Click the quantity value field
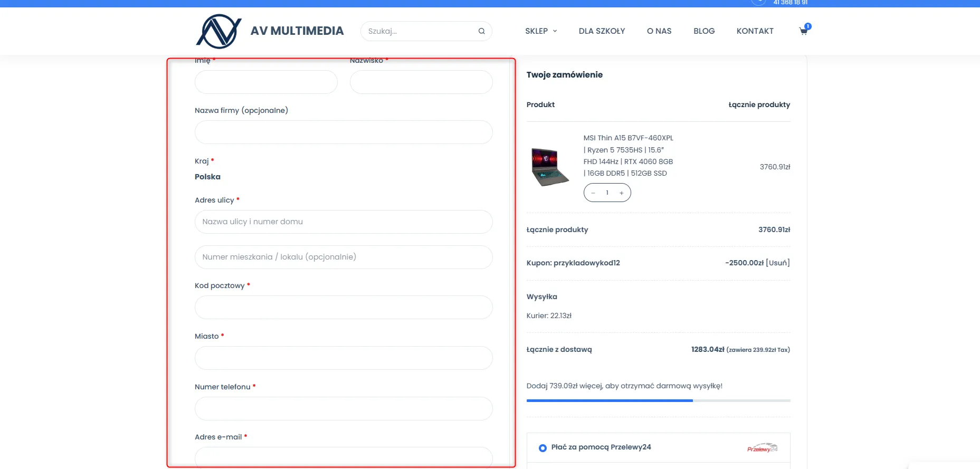The height and width of the screenshot is (469, 980). 607,193
